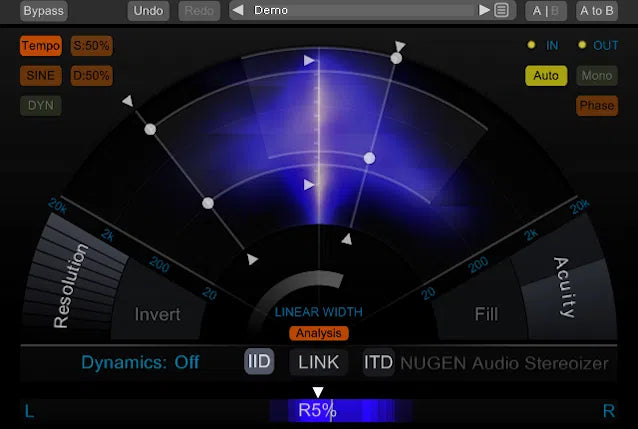Click the D:50% depth button
The height and width of the screenshot is (429, 638).
point(92,76)
